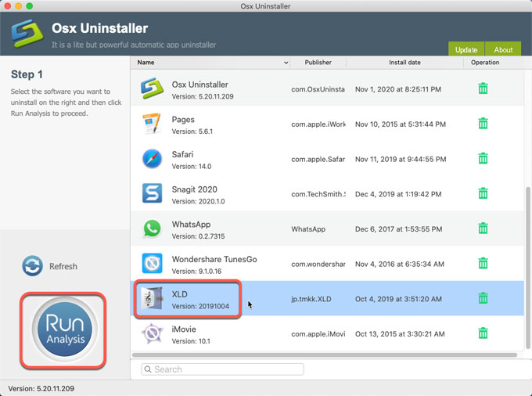
Task: Select the Pages app icon
Action: tap(151, 124)
